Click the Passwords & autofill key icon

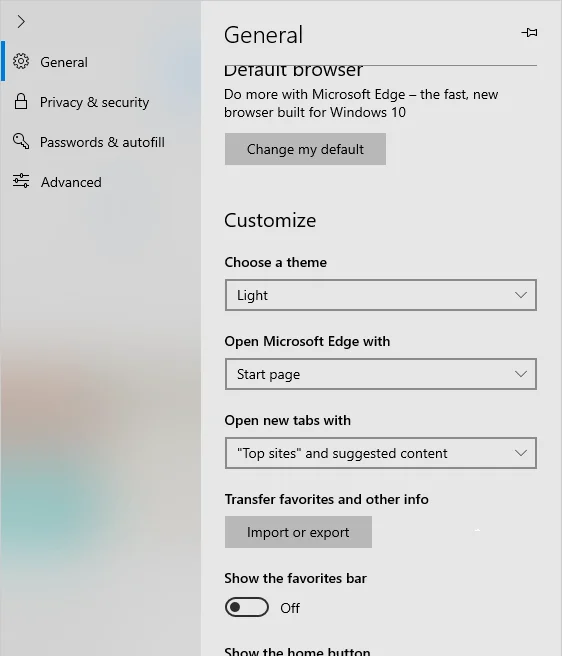coord(21,141)
